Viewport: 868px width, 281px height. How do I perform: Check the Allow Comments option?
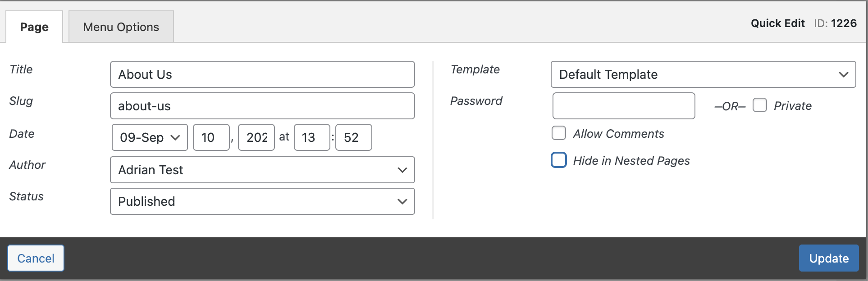tap(558, 133)
